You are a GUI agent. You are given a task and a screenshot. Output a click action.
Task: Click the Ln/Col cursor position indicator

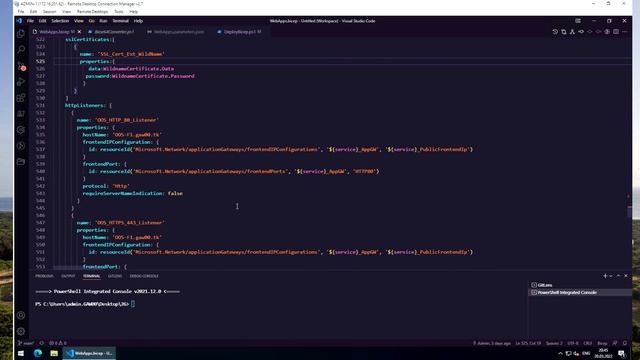pos(528,343)
